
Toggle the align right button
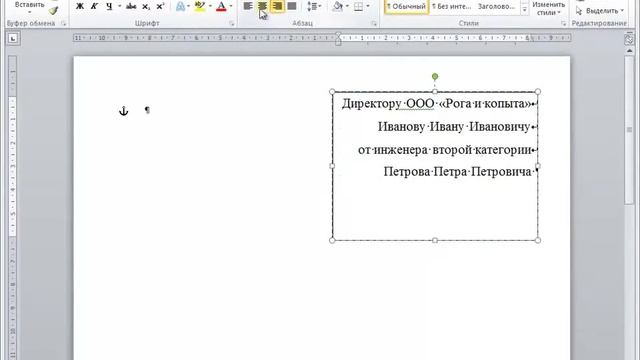click(x=277, y=6)
